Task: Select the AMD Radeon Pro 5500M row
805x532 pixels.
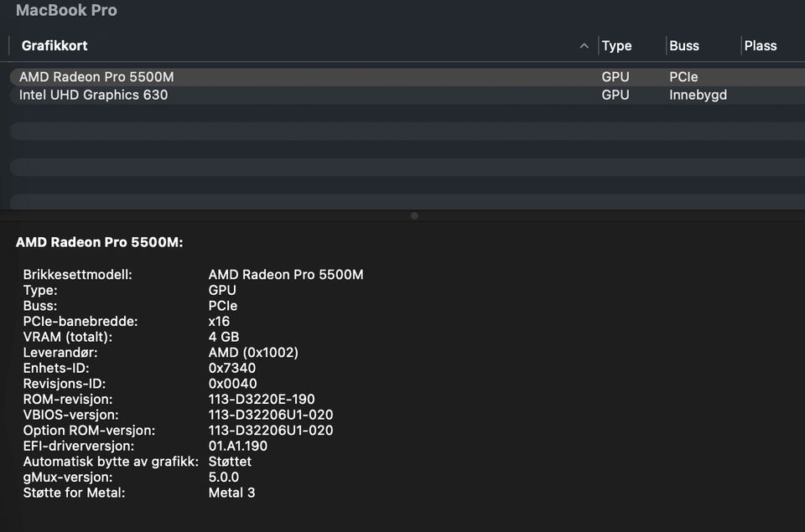Action: [x=96, y=77]
